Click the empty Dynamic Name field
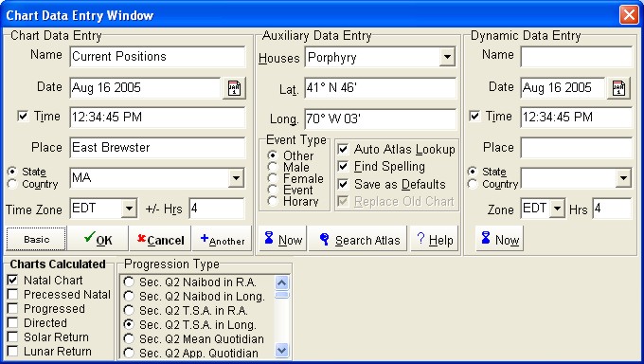 coord(576,57)
